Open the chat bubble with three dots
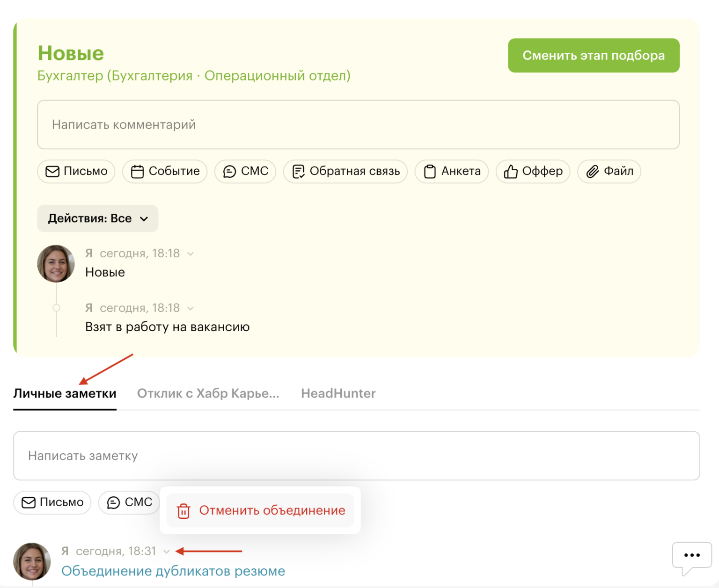Image resolution: width=719 pixels, height=588 pixels. (691, 555)
